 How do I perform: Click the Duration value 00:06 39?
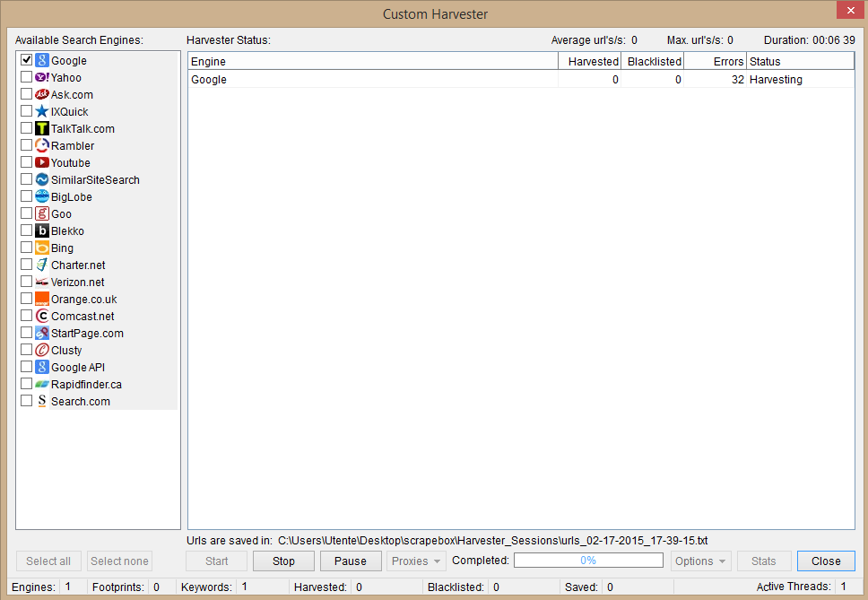coord(834,40)
